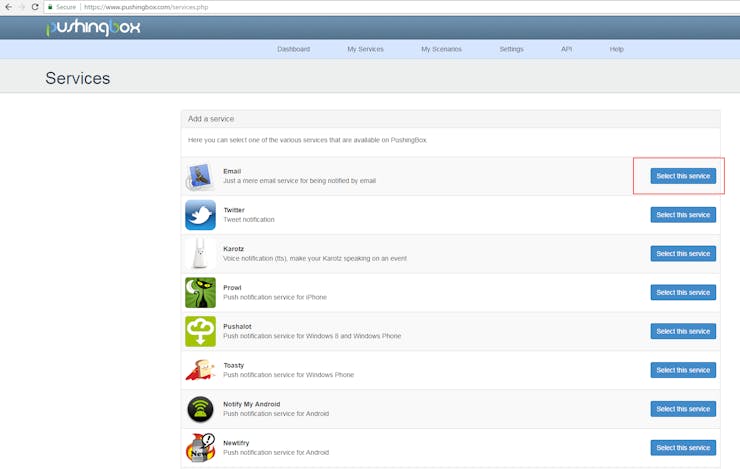Open the API navigation item
This screenshot has width=740, height=469.
pos(566,49)
